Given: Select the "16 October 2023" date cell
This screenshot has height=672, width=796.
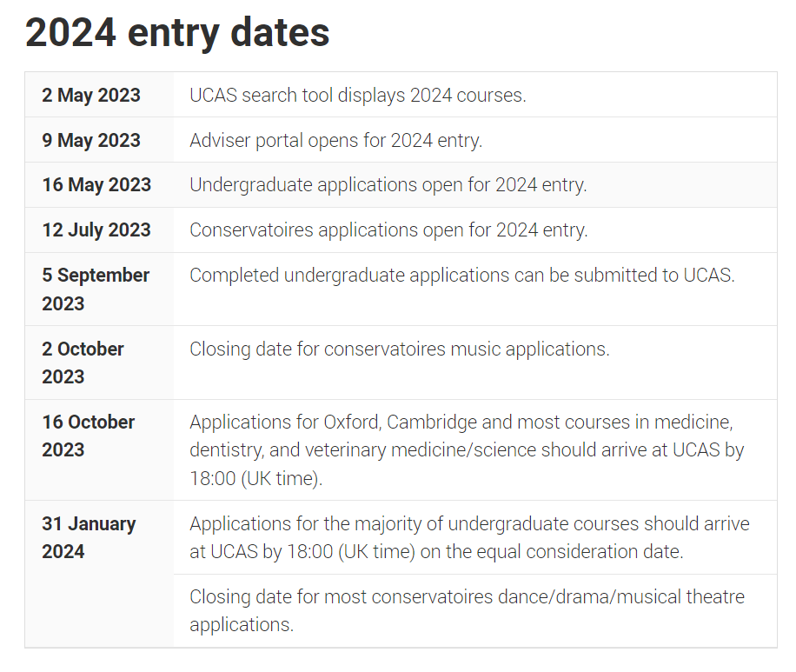Looking at the screenshot, I should (x=89, y=436).
